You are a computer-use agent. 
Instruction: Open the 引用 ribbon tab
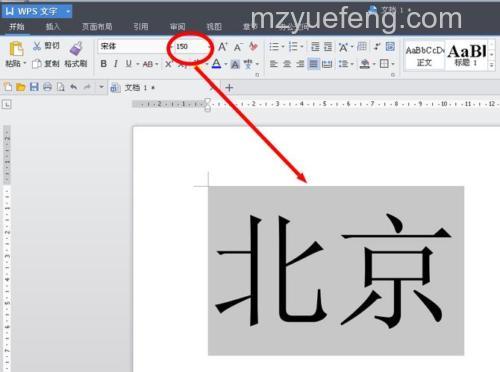[x=141, y=27]
